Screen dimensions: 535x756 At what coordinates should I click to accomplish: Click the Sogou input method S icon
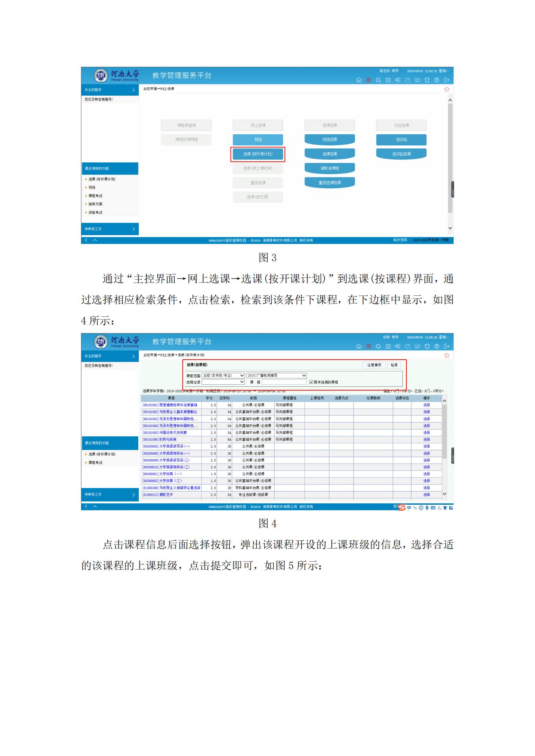[402, 508]
